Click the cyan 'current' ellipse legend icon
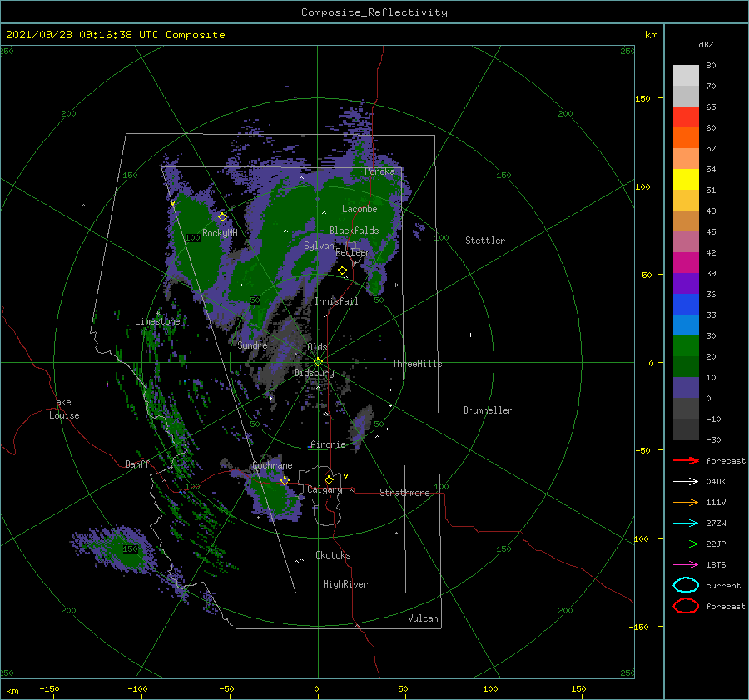 [686, 585]
